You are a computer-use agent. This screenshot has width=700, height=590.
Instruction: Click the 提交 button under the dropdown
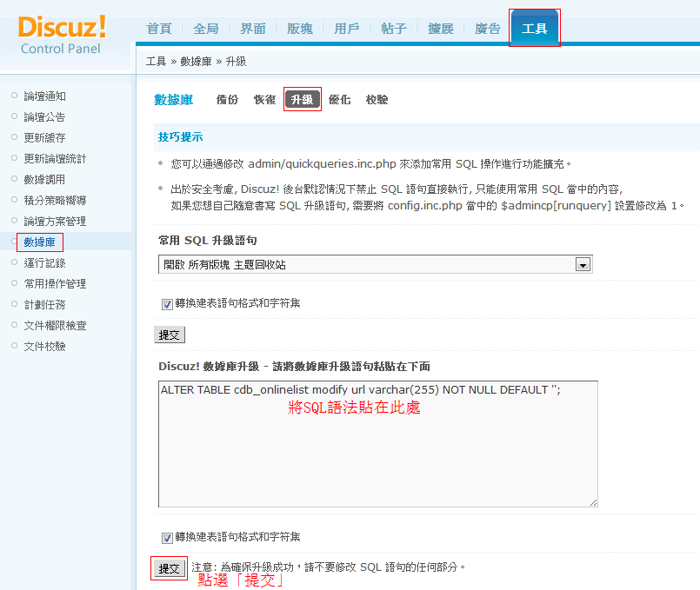click(170, 335)
